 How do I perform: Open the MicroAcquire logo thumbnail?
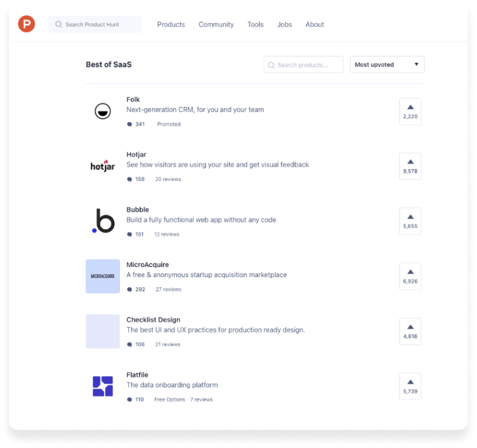pos(103,276)
